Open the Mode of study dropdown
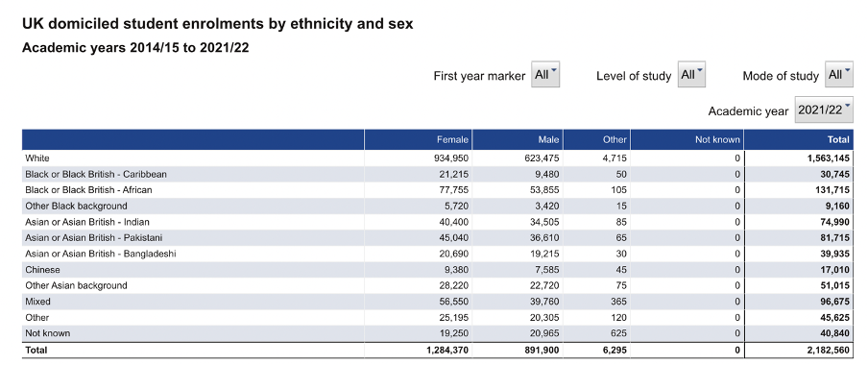This screenshot has width=868, height=365. 838,75
